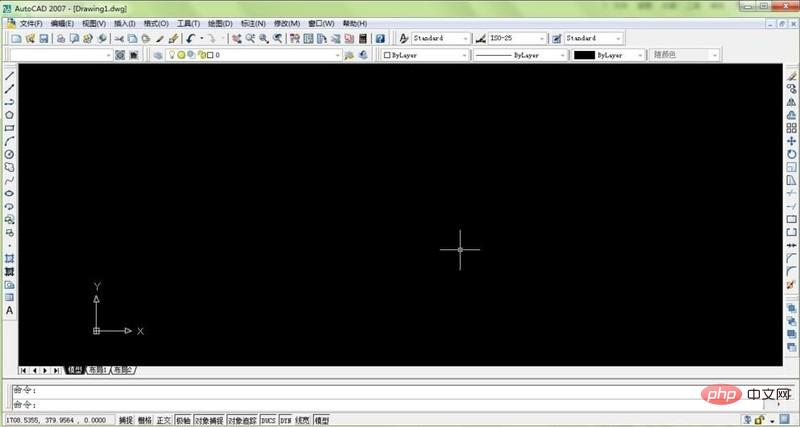Image resolution: width=800 pixels, height=427 pixels.
Task: Click the Cut to clipboard icon
Action: coord(119,38)
